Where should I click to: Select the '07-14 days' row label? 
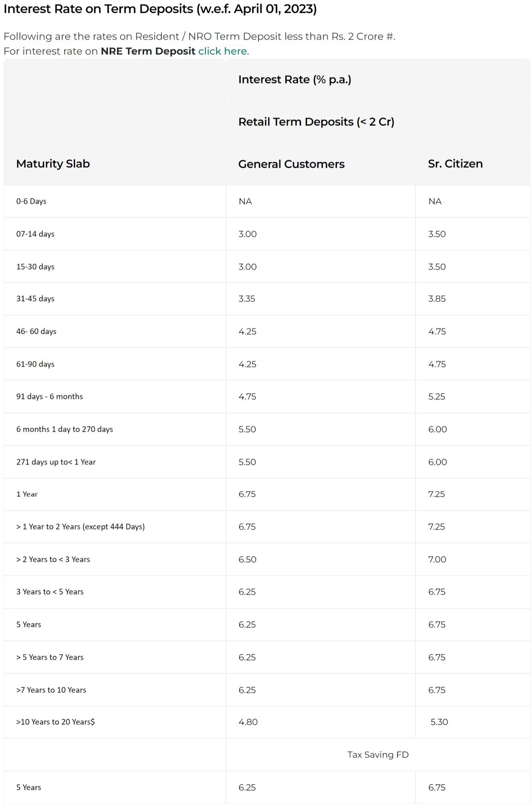click(x=35, y=234)
